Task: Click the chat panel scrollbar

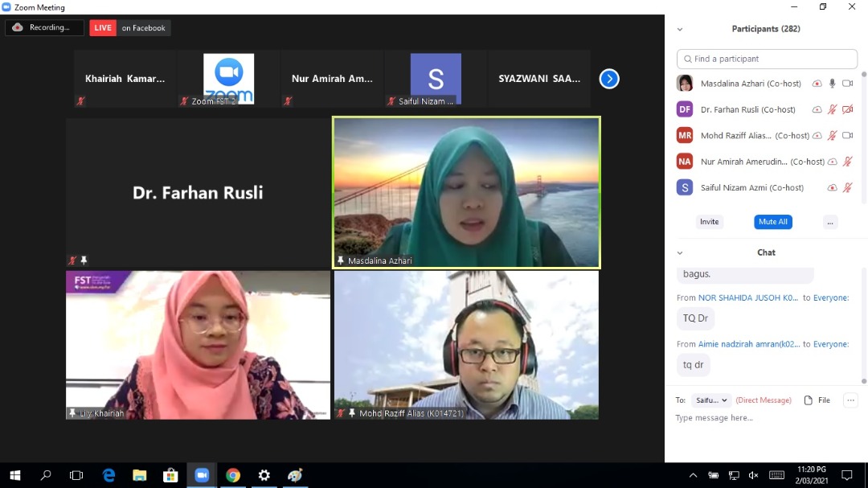Action: [864, 322]
